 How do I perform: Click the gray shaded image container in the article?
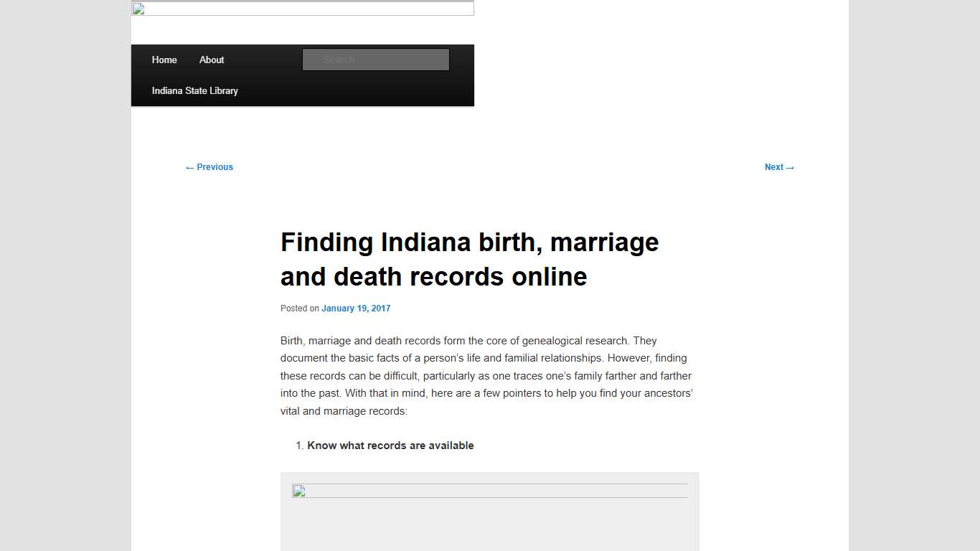pyautogui.click(x=489, y=512)
